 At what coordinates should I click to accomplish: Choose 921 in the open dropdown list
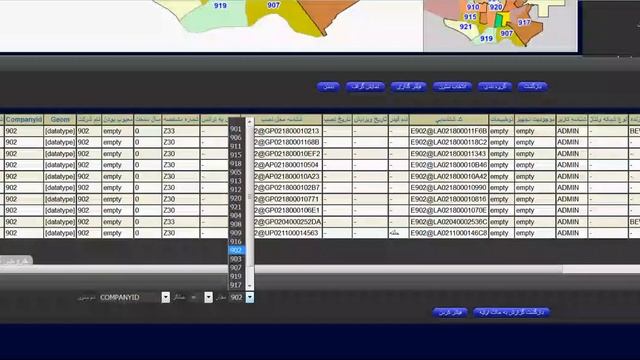(x=236, y=207)
